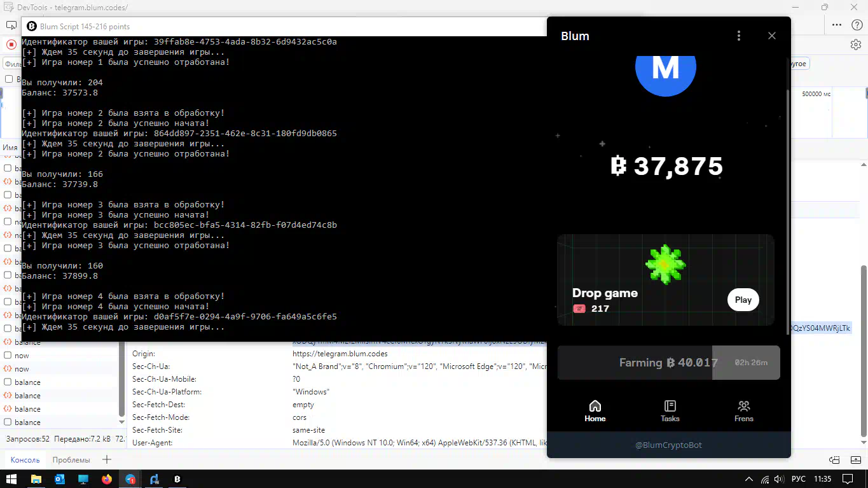Screen dimensions: 868x488
Task: Click the 37,875 balance amount
Action: (667, 167)
